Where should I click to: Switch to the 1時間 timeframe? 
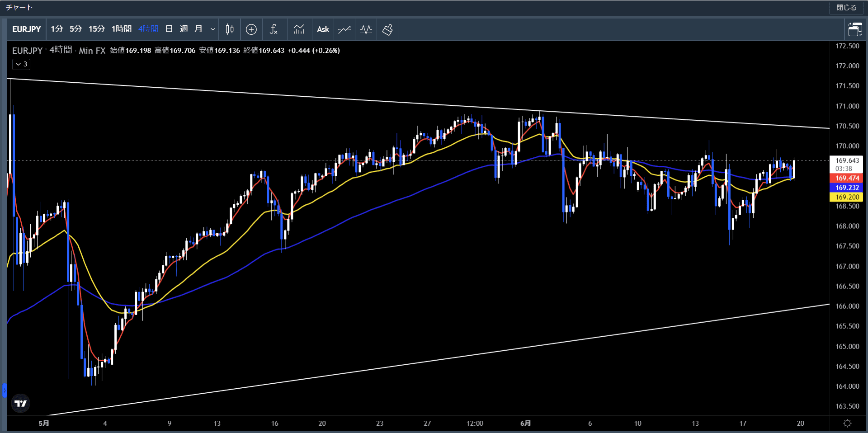[x=122, y=29]
